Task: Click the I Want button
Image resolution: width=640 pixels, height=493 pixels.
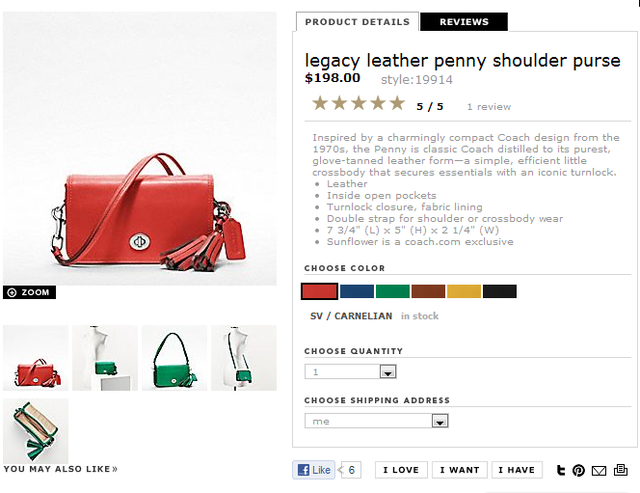Action: [460, 470]
